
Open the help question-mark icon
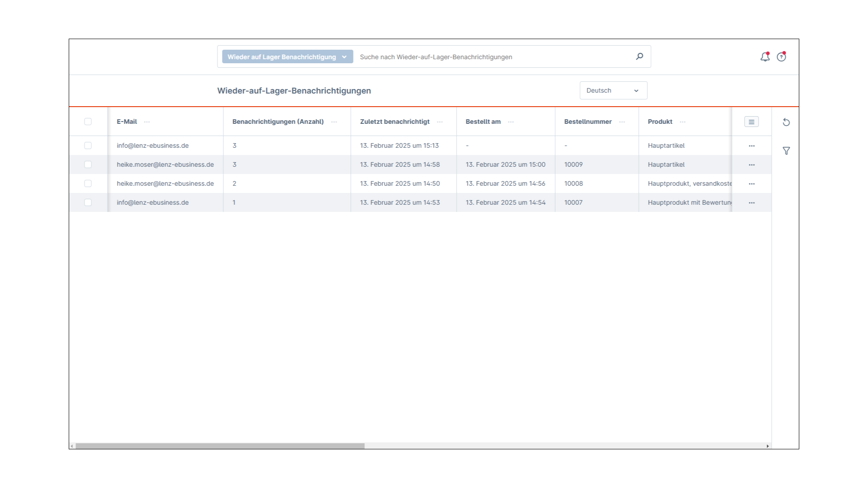click(781, 57)
